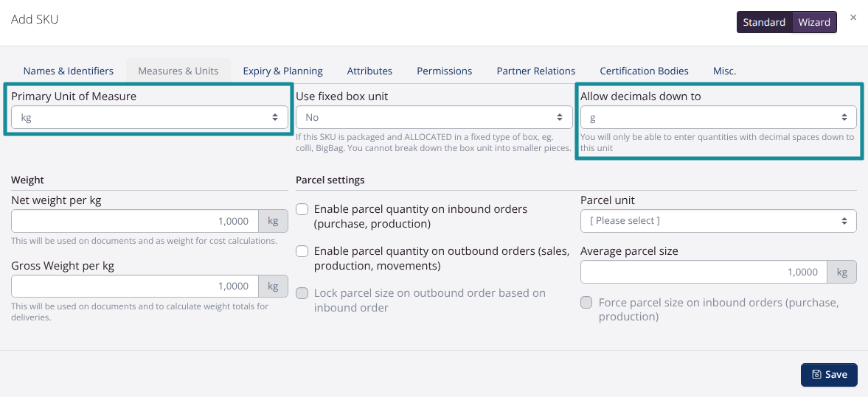Open the Permissions tab
This screenshot has width=868, height=397.
444,71
